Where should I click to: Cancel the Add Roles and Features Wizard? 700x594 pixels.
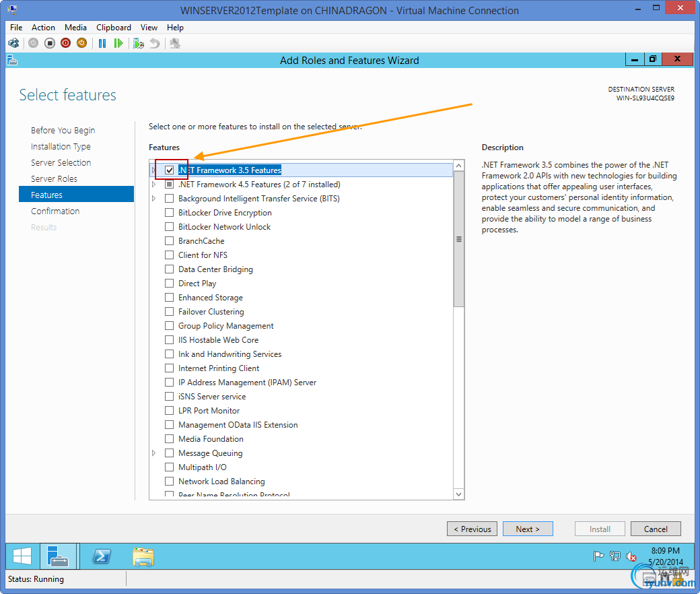tap(656, 529)
